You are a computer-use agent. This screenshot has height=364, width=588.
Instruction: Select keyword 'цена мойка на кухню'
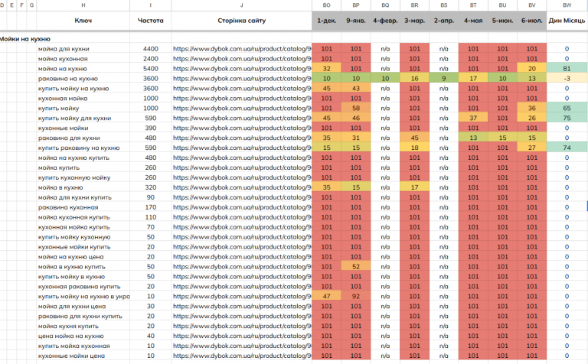(x=70, y=336)
